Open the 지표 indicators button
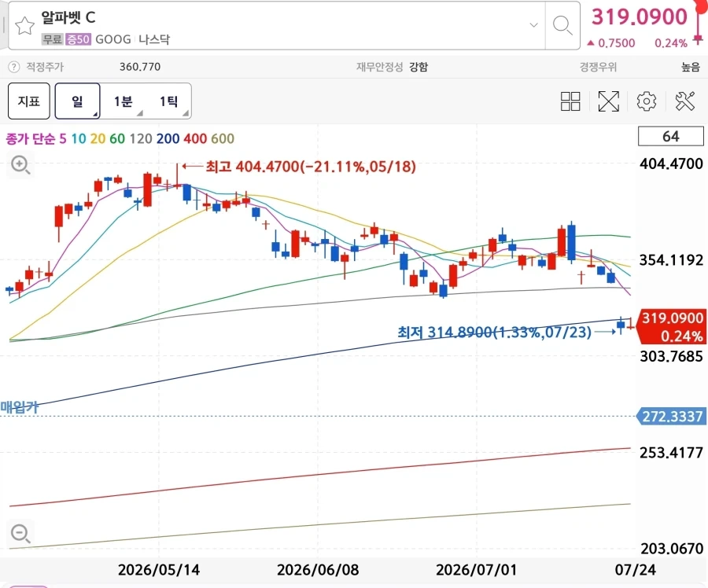 click(x=29, y=101)
